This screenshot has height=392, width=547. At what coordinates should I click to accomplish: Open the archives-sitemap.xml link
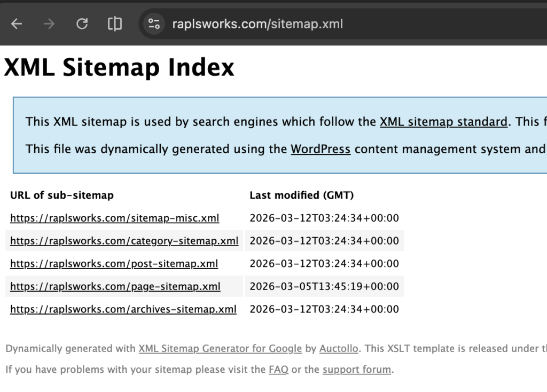coord(123,309)
